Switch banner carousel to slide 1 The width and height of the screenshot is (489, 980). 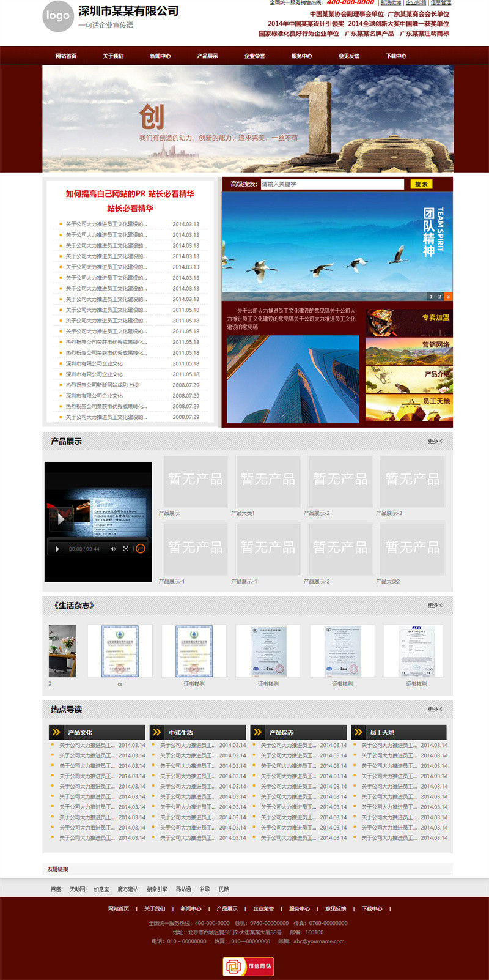click(x=431, y=297)
